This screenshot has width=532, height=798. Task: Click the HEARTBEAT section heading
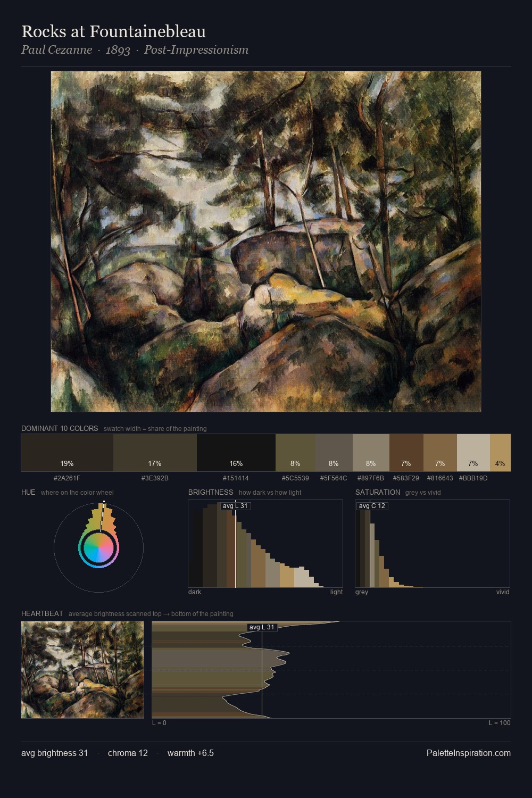42,613
